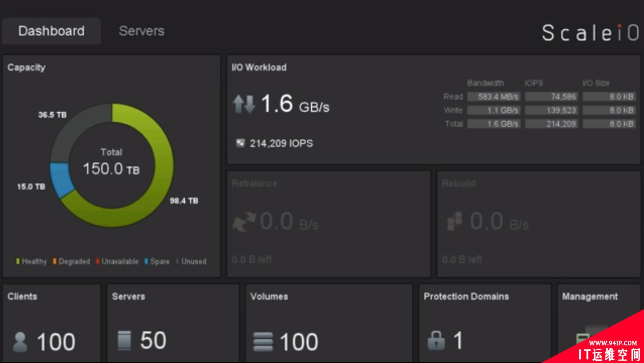
Task: Click the Protection Domains count 1
Action: tap(458, 341)
